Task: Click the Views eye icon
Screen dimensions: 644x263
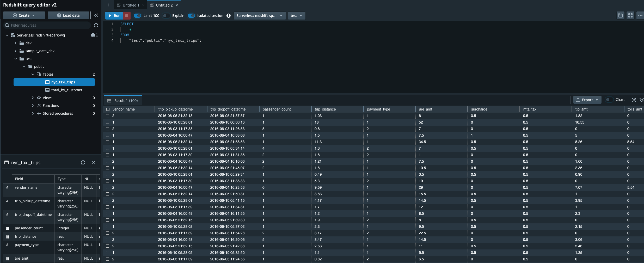Action: click(39, 98)
